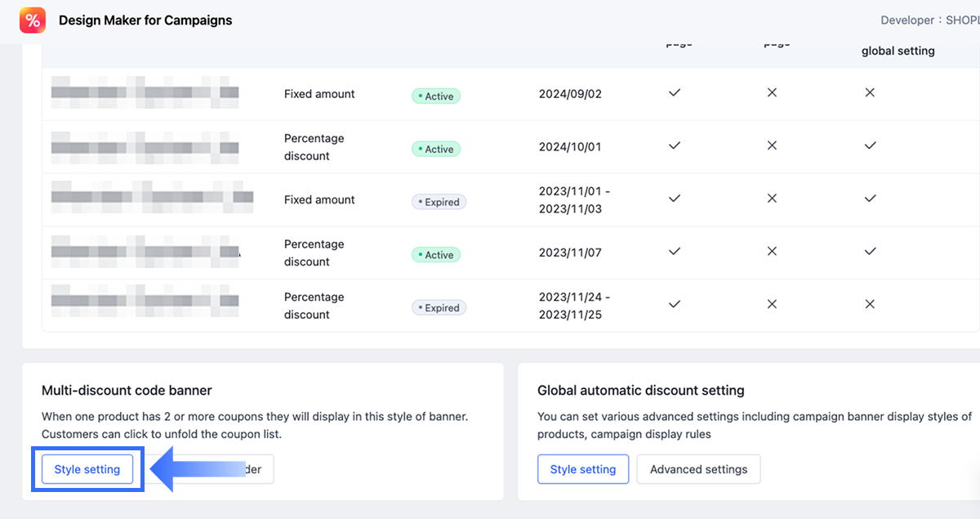The height and width of the screenshot is (519, 980).
Task: Click the Expired badge in the 2023/11/01 - 2023/11/03 row
Action: 439,202
